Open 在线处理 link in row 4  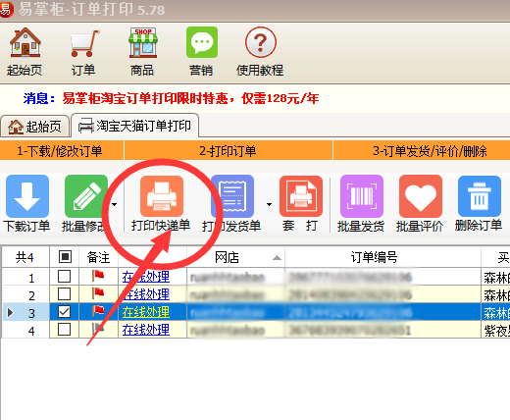click(x=146, y=330)
